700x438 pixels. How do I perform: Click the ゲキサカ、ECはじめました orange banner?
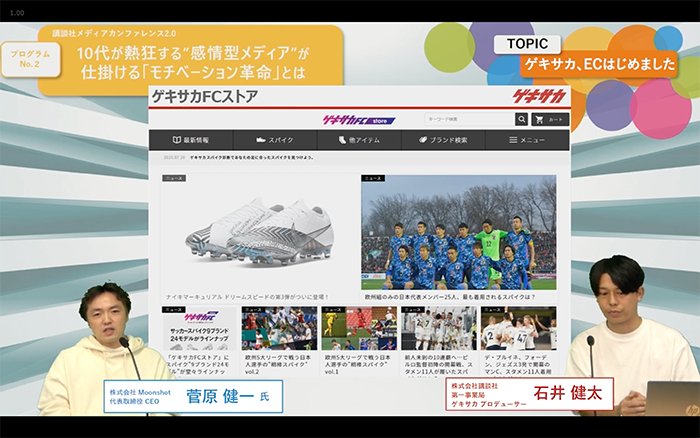[x=599, y=64]
